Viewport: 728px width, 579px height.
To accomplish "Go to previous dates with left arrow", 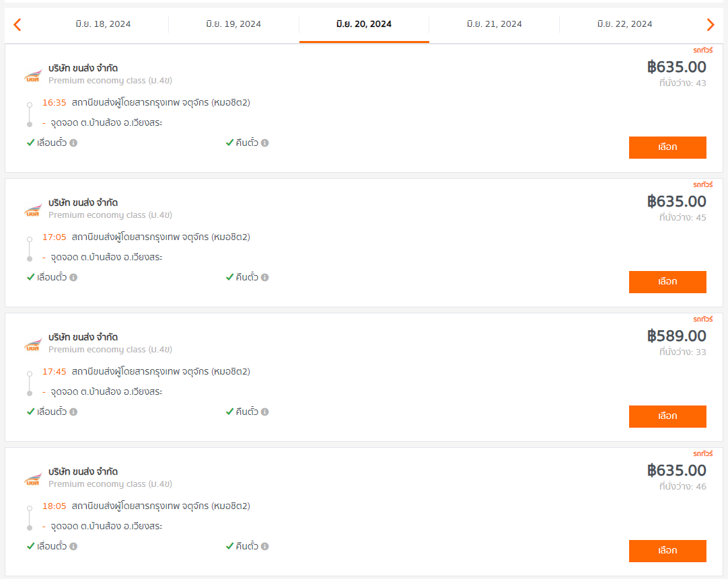I will pos(17,24).
